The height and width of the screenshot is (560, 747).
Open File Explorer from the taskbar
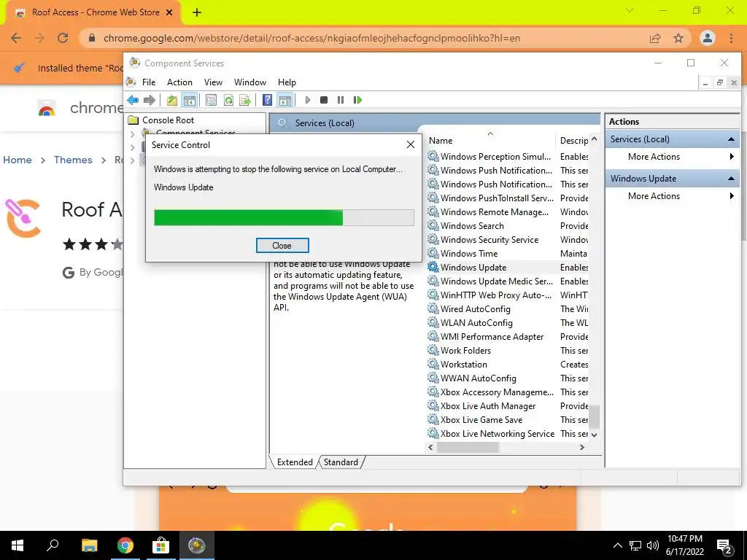(89, 545)
